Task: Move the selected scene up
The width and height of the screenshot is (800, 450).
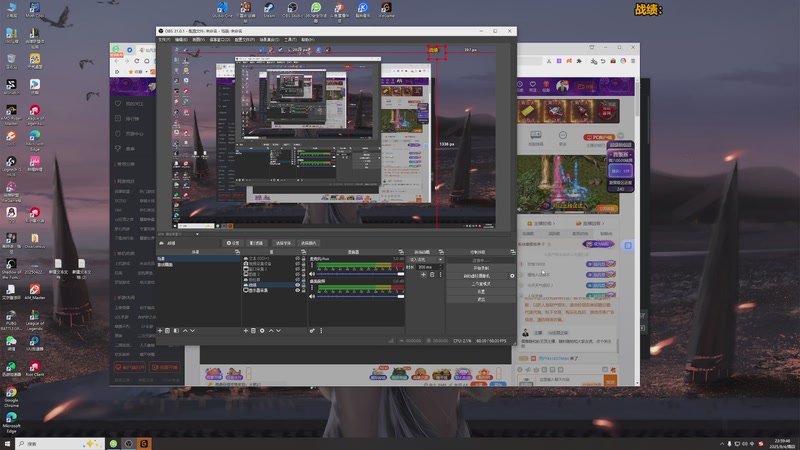Action: point(185,331)
